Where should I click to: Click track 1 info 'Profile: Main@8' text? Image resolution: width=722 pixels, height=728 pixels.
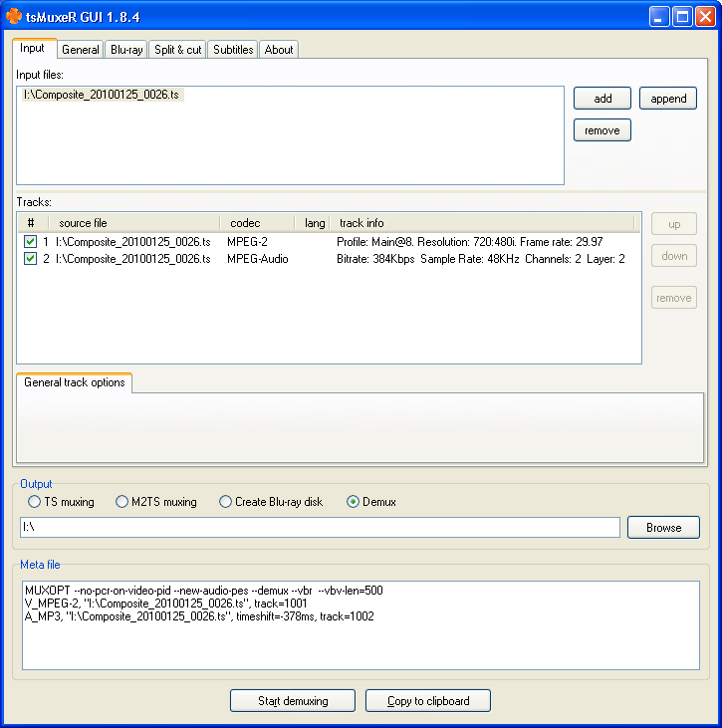pos(375,242)
